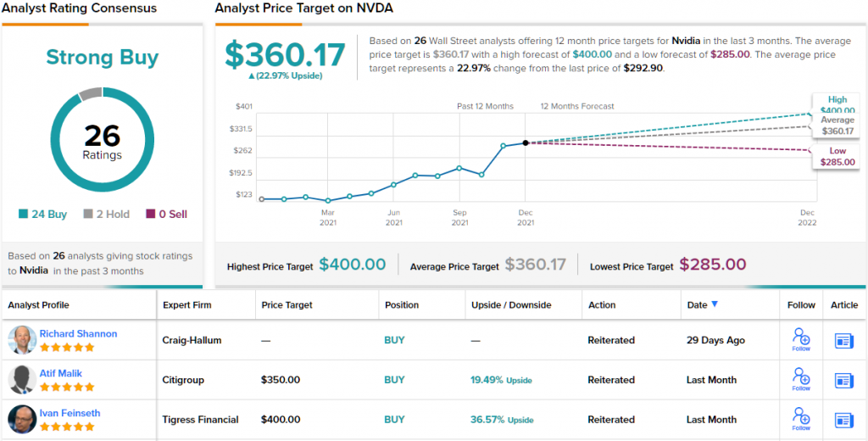Image resolution: width=868 pixels, height=441 pixels.
Task: Open Ivan Feinseth's article icon
Action: (844, 420)
